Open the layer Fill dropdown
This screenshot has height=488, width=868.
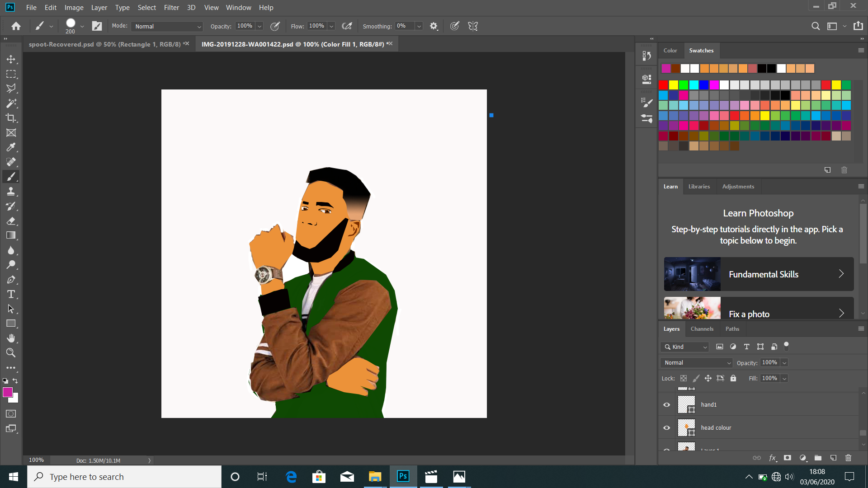tap(784, 378)
